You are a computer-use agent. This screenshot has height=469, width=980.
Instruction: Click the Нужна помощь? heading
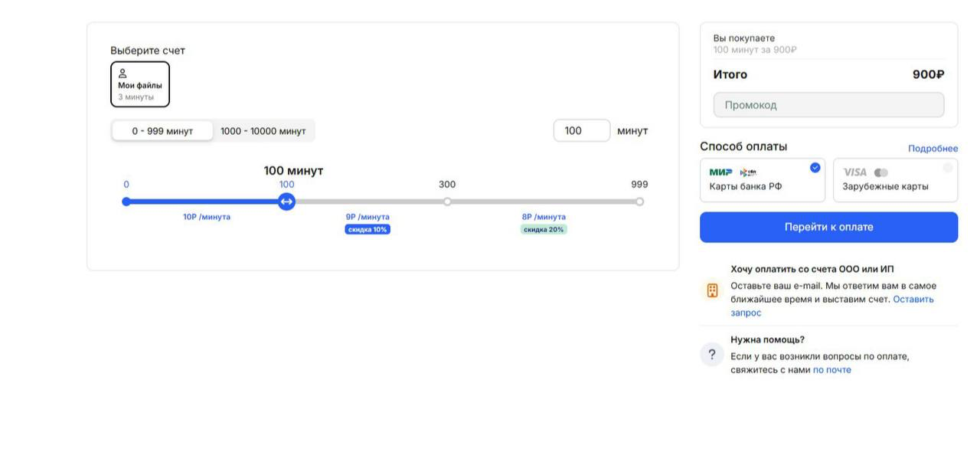coord(767,339)
